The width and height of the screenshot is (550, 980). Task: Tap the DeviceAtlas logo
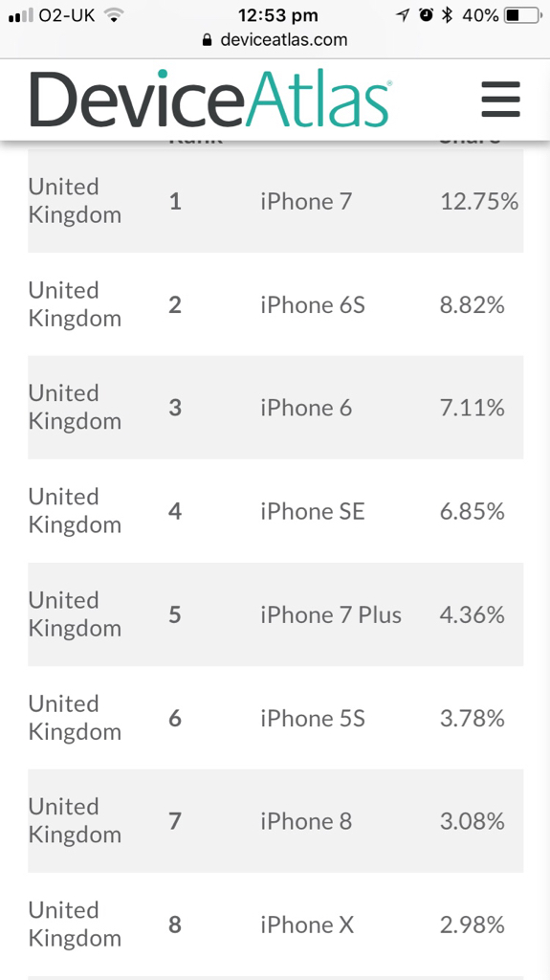(x=210, y=99)
